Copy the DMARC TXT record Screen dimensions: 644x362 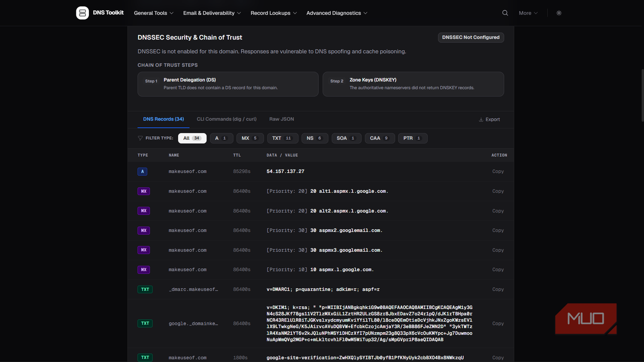click(498, 290)
